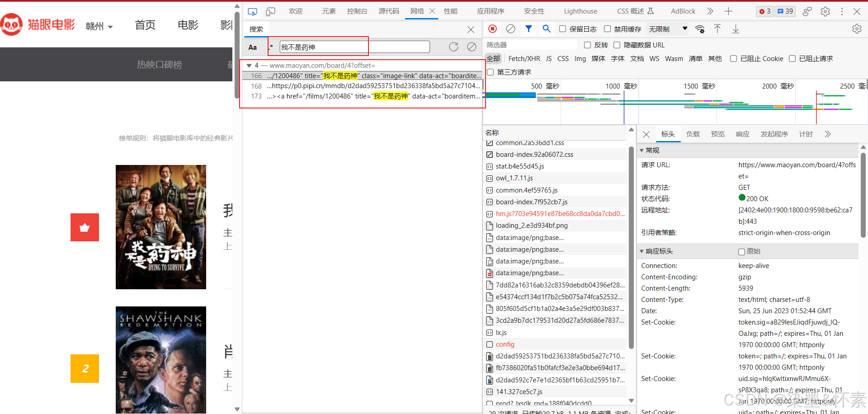The height and width of the screenshot is (414, 868).
Task: Click the import HAR upload arrow icon
Action: tap(717, 29)
